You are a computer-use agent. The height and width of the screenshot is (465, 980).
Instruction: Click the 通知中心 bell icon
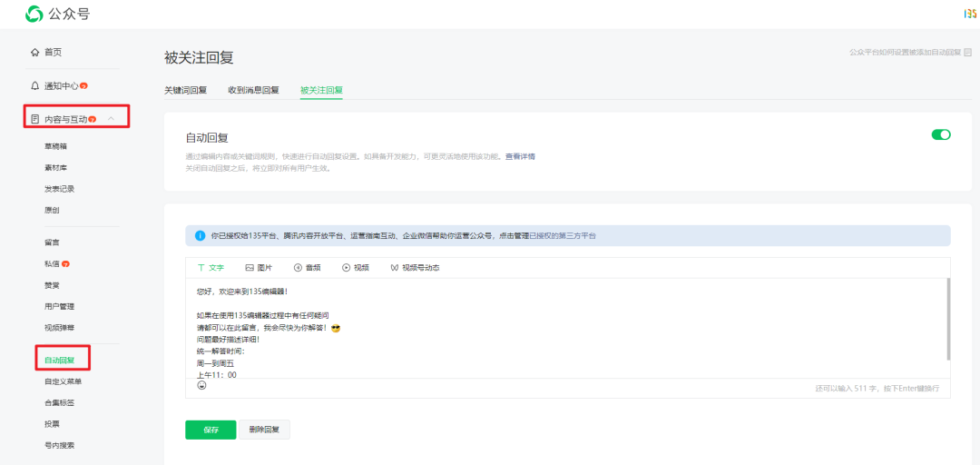[x=35, y=85]
